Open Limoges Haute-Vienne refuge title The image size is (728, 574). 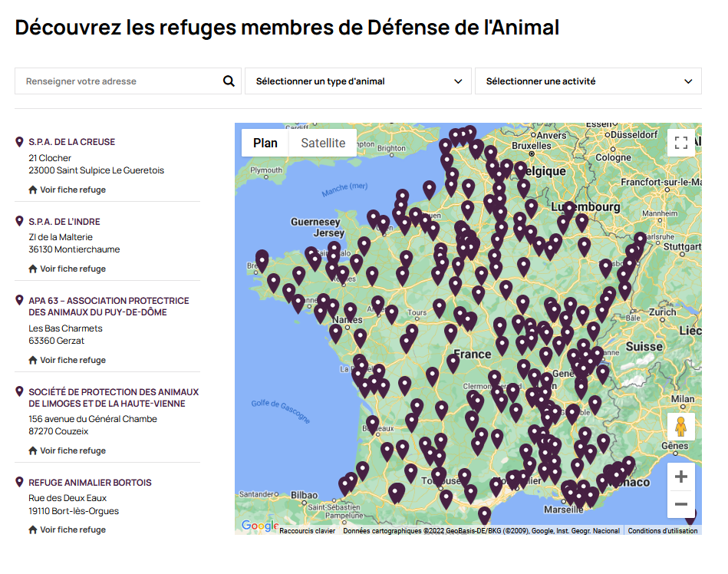point(114,398)
